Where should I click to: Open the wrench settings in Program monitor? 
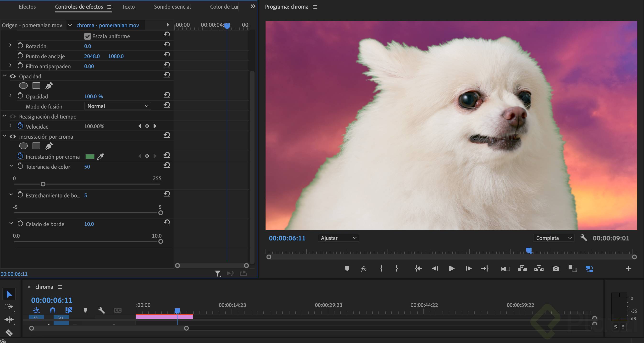[583, 238]
